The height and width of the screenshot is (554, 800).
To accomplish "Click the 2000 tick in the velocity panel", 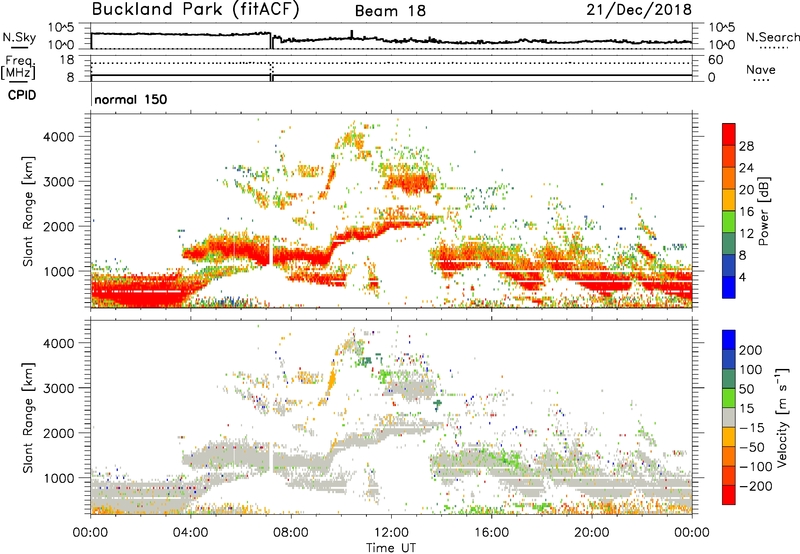I will point(58,433).
